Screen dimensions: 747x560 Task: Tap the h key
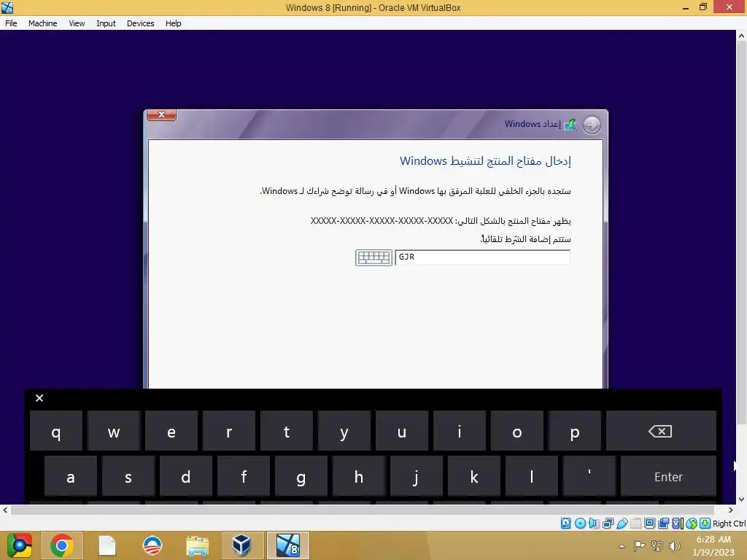pyautogui.click(x=359, y=477)
